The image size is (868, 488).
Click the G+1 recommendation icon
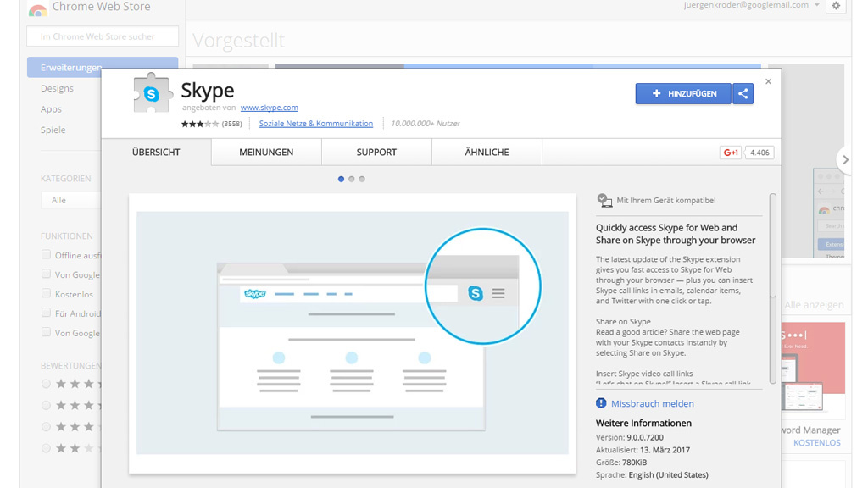tap(731, 152)
